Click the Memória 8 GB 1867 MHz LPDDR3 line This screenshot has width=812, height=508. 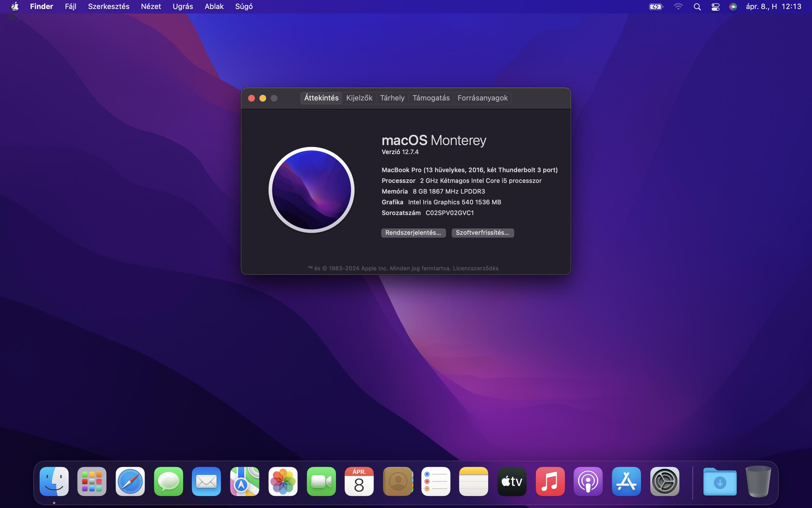tap(433, 191)
